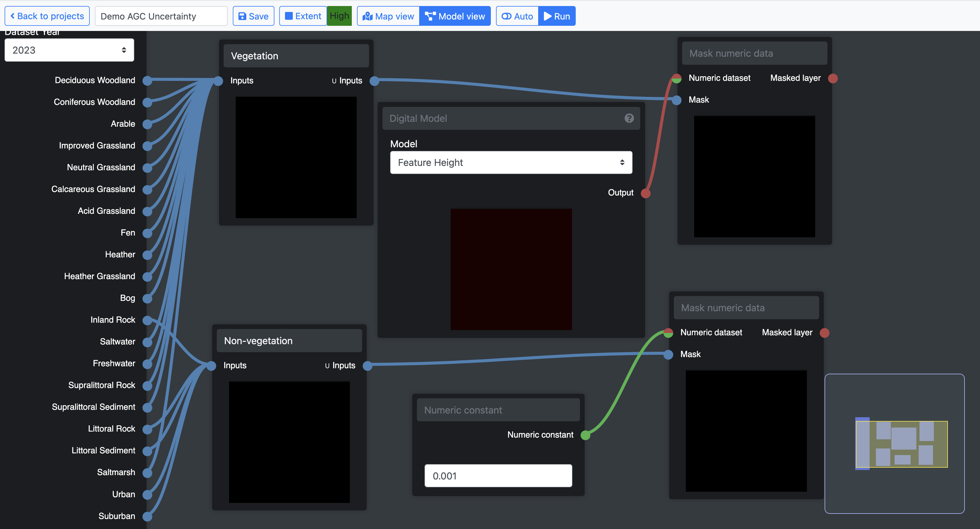Click the 0.001 numeric constant field
The width and height of the screenshot is (980, 529).
tap(498, 476)
